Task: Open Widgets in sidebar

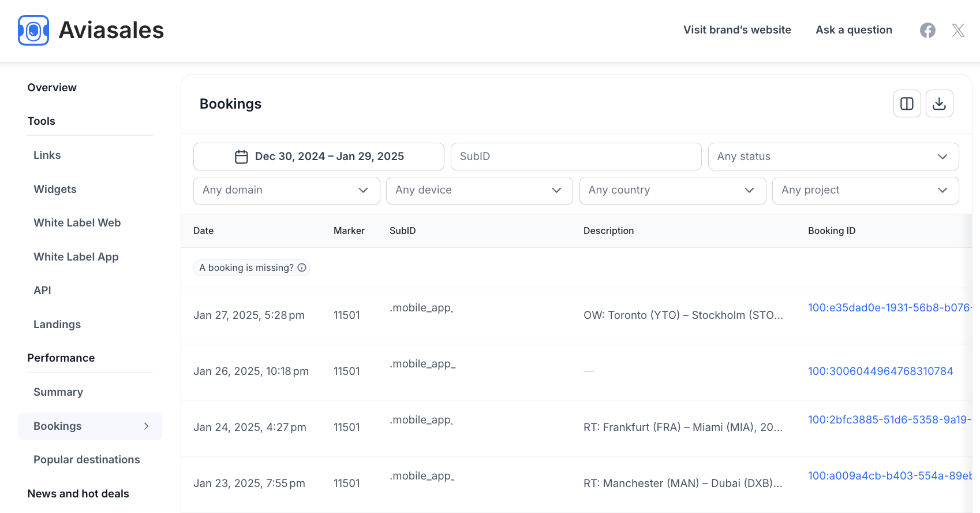Action: [55, 189]
